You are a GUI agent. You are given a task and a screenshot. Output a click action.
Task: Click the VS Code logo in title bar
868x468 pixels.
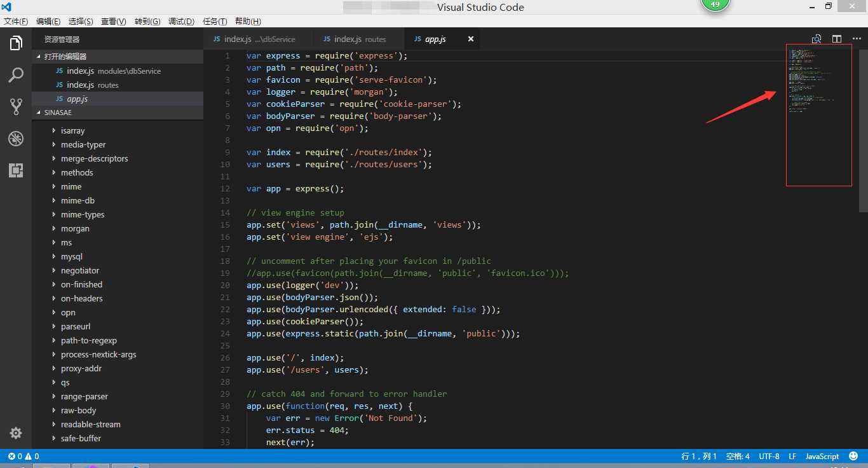(7, 7)
